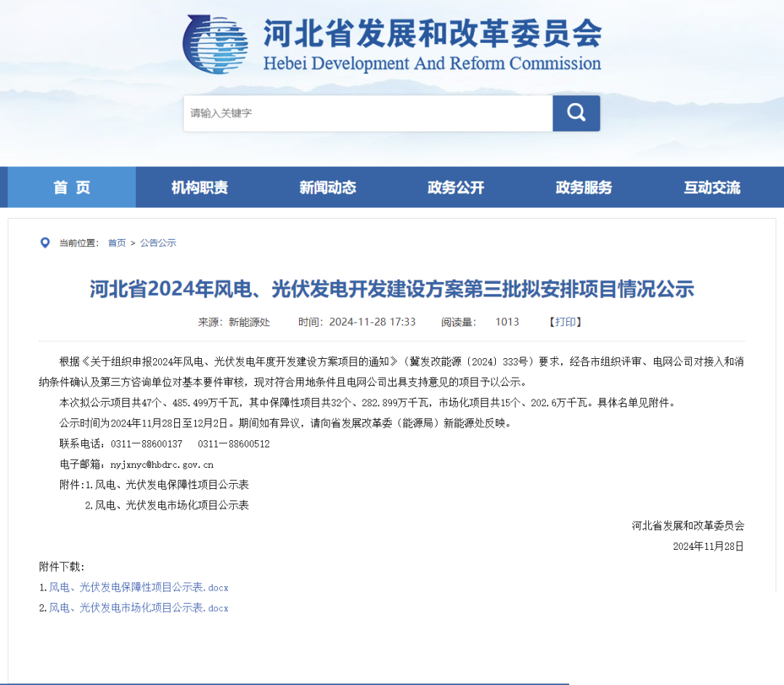This screenshot has width=784, height=685.
Task: Click the location pin icon
Action: tap(45, 243)
